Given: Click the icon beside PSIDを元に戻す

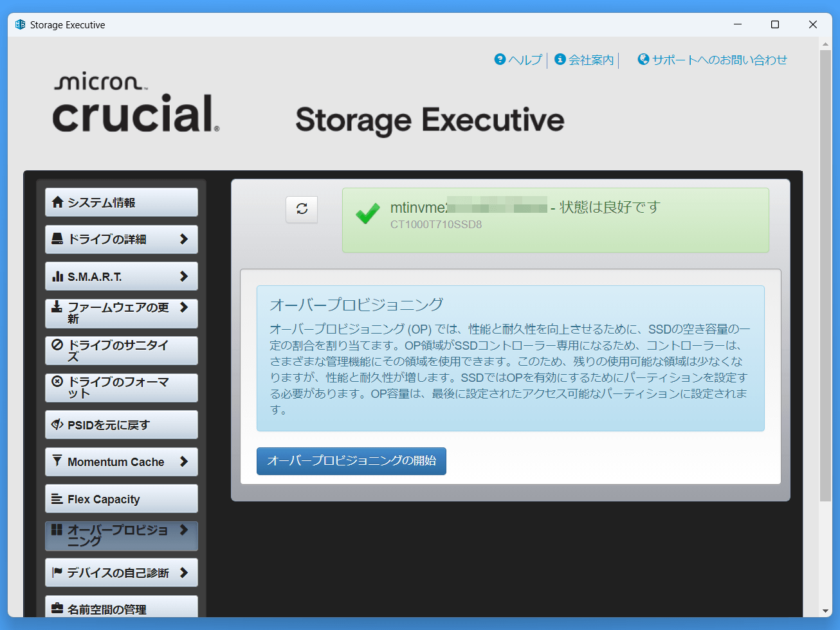Looking at the screenshot, I should tap(57, 424).
